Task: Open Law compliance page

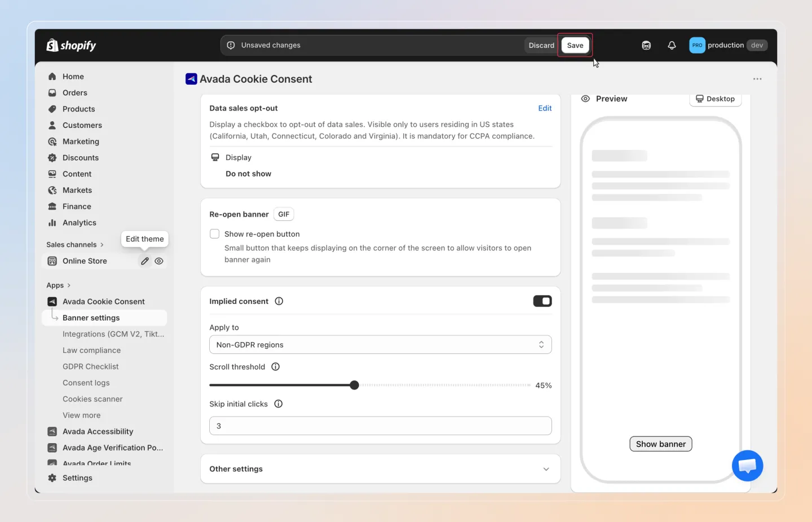Action: [x=91, y=351]
